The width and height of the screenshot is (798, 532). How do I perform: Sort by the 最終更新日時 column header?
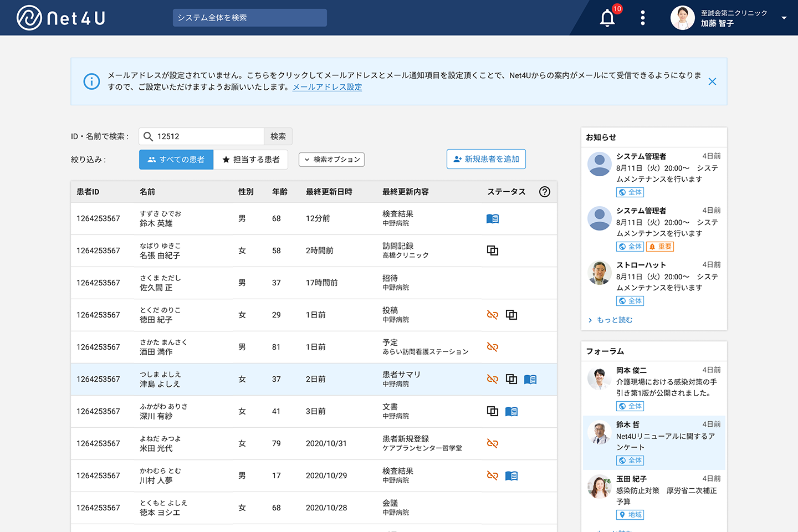pos(329,192)
